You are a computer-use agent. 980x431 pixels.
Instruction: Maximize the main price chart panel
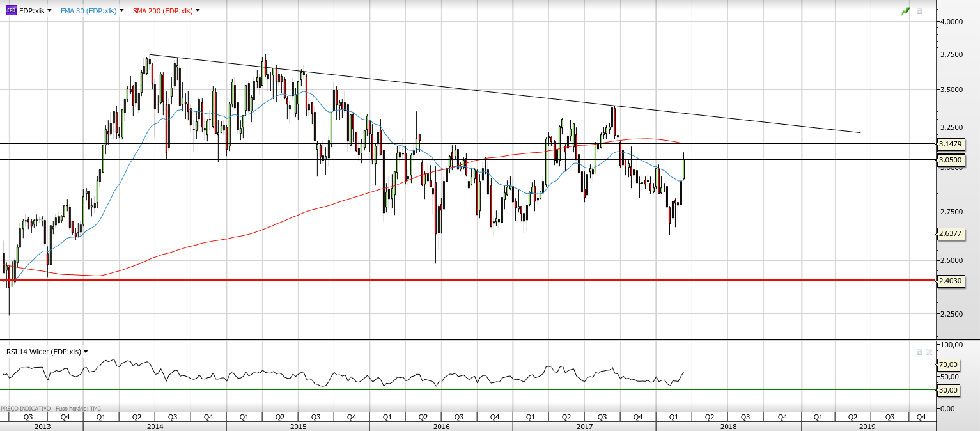coord(919,12)
